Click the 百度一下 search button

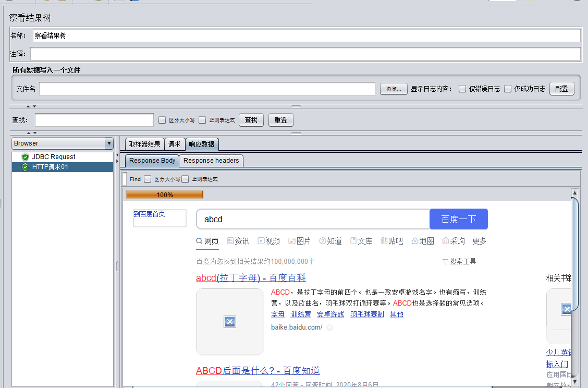point(459,219)
